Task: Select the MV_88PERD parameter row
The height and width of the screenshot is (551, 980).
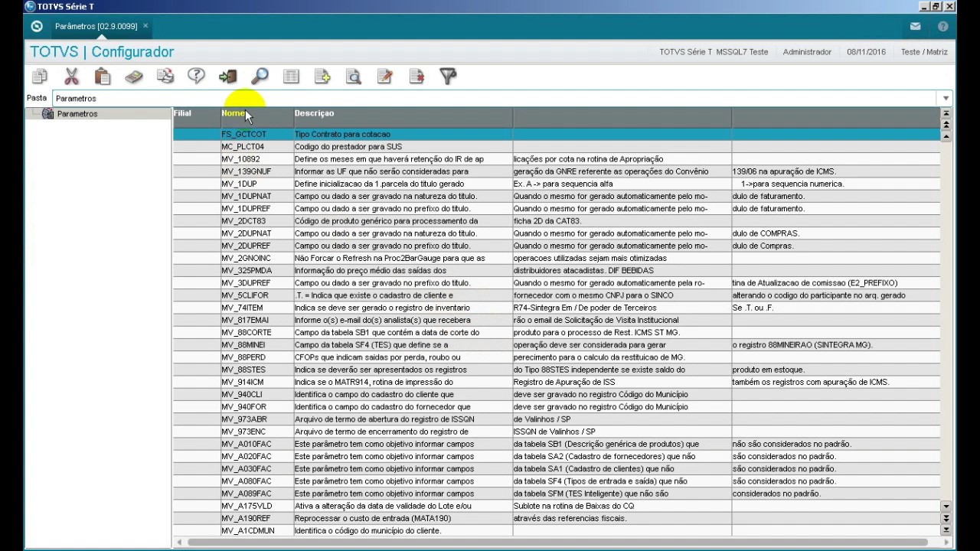Action: (557, 357)
